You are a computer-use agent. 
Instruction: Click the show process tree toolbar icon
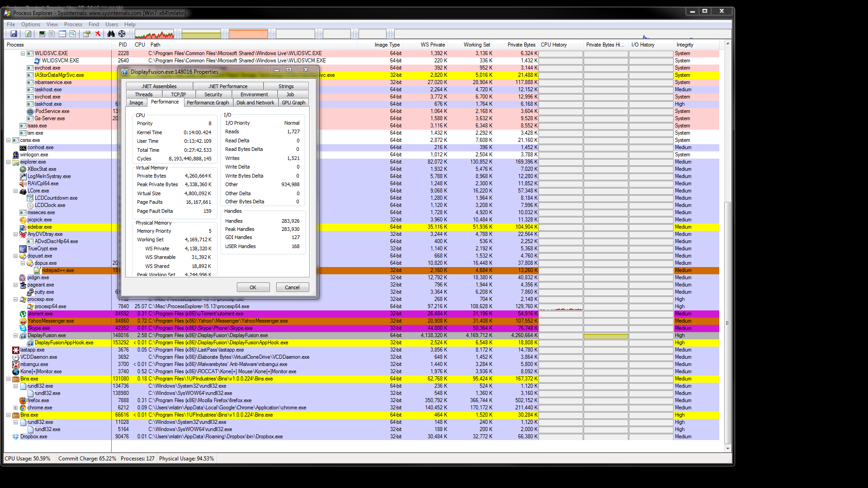52,34
